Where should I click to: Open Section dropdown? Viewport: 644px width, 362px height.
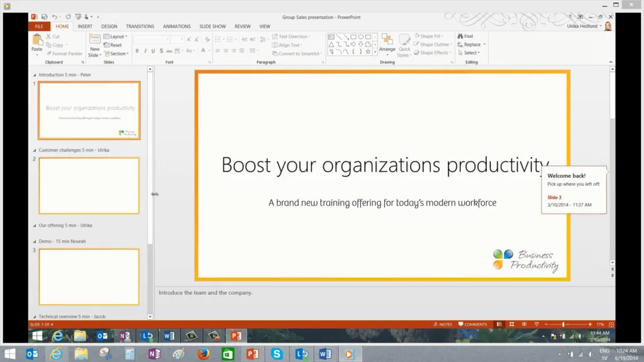coord(116,54)
